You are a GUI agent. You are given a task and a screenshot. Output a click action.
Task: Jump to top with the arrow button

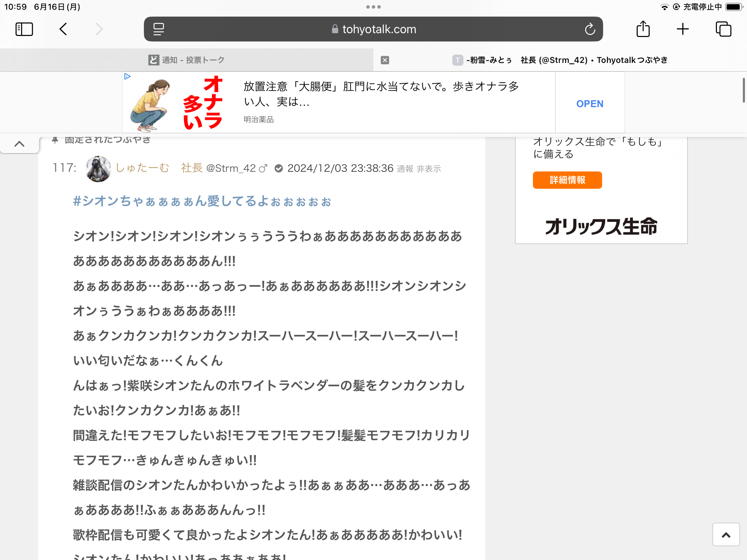pyautogui.click(x=726, y=535)
